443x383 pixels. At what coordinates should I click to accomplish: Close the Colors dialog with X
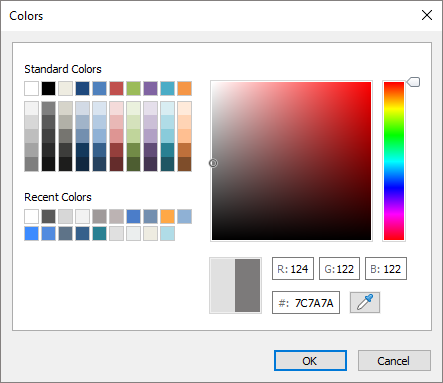click(427, 15)
